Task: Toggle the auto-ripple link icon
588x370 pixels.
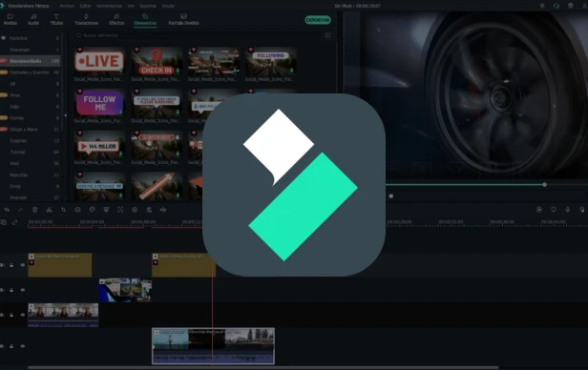Action: (x=14, y=222)
